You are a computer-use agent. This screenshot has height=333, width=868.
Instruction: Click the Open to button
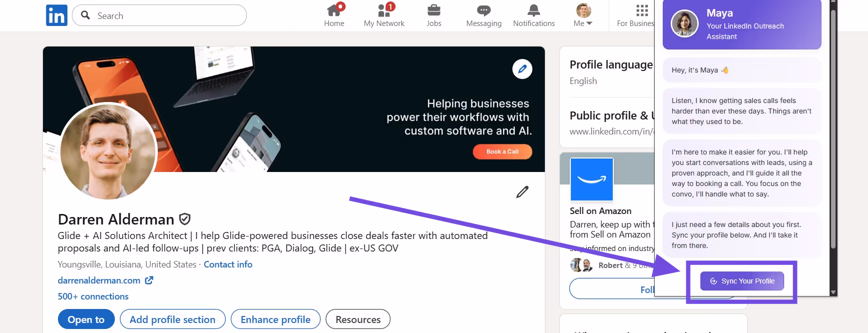(x=86, y=319)
